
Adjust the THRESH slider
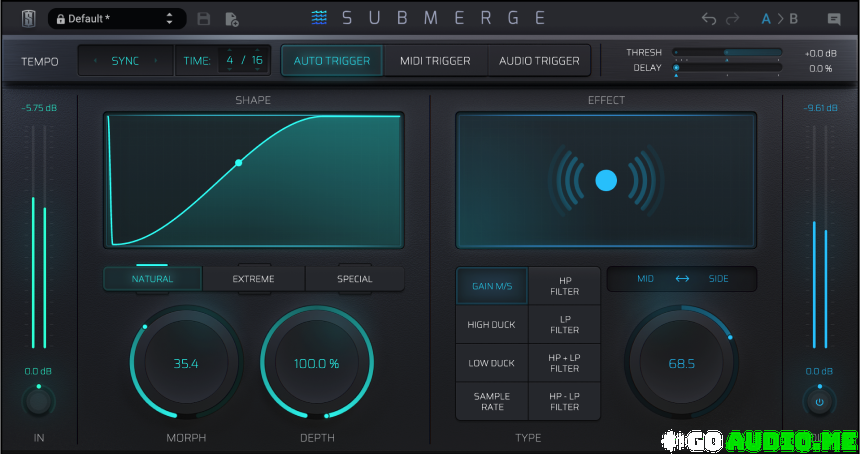pyautogui.click(x=727, y=53)
